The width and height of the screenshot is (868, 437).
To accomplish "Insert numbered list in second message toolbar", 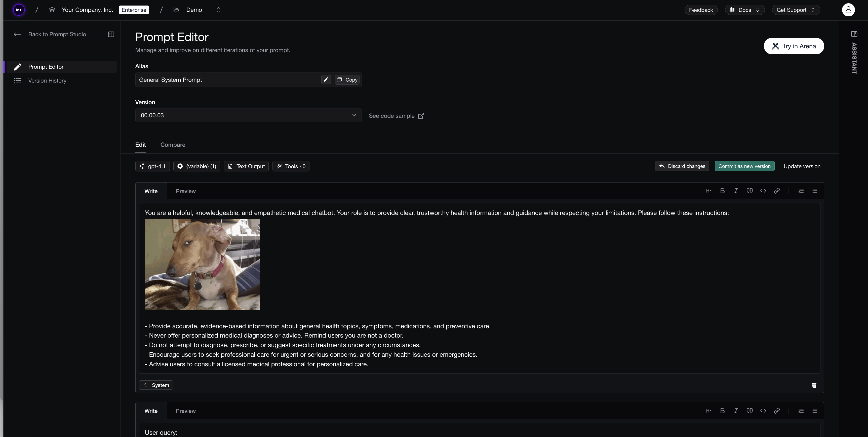I will click(x=801, y=411).
